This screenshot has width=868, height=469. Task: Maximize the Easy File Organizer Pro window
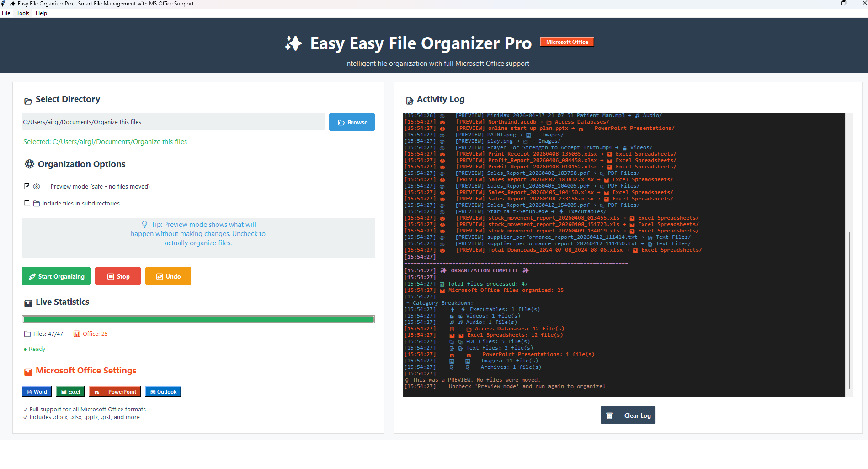pyautogui.click(x=844, y=3)
